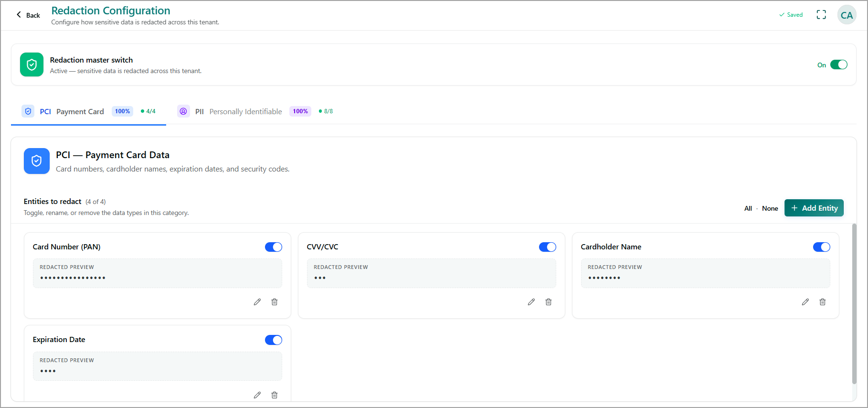Click the PCI tab 100% badge

click(122, 111)
